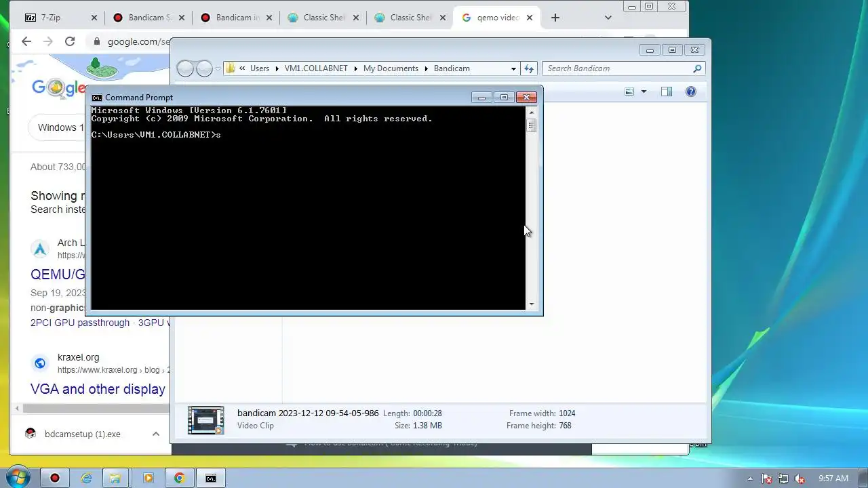Open Bandicam from the taskbar

(55, 478)
